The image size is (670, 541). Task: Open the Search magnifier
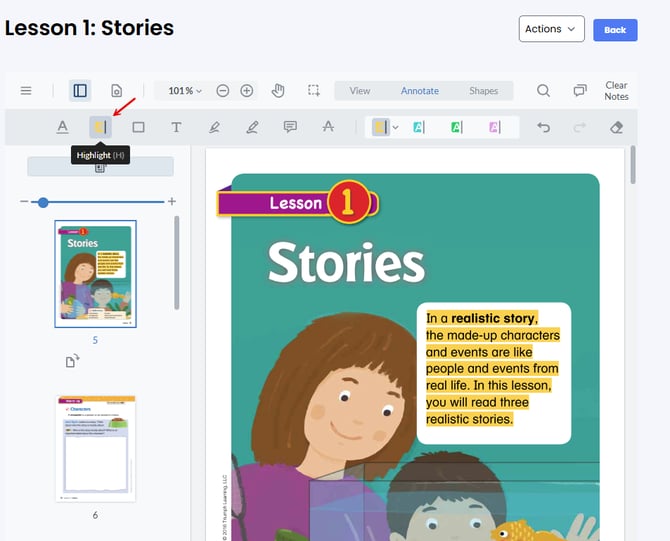(543, 91)
